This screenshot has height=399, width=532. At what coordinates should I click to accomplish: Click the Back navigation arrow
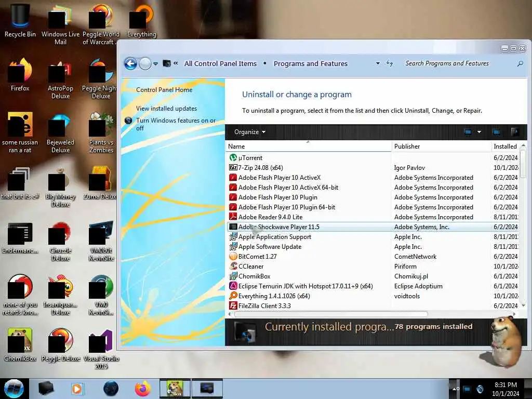click(130, 63)
